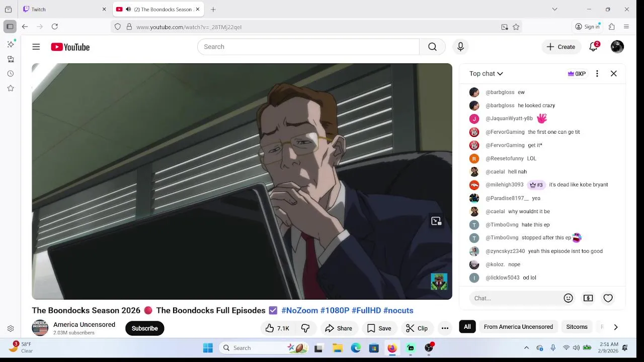Click the Save button

point(379,328)
